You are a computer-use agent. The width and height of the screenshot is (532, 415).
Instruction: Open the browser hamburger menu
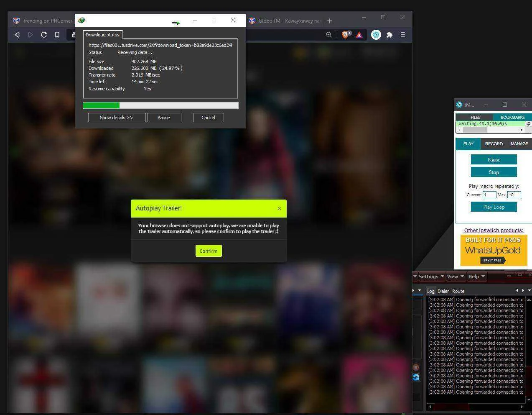coord(403,35)
